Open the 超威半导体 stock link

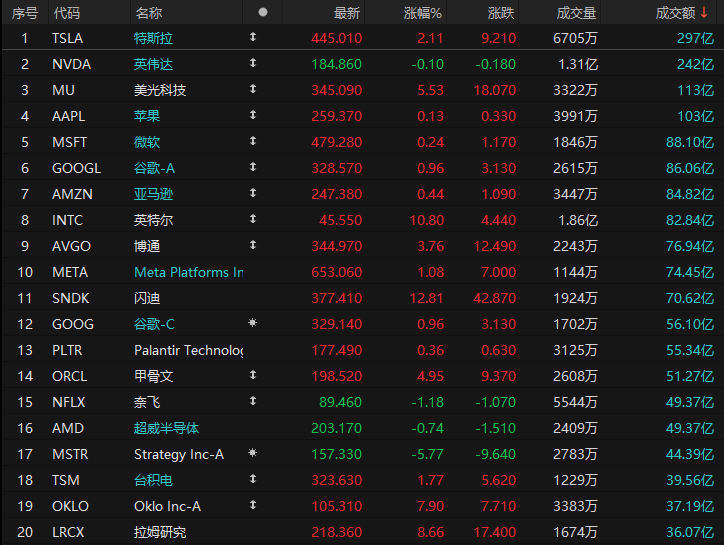(166, 428)
